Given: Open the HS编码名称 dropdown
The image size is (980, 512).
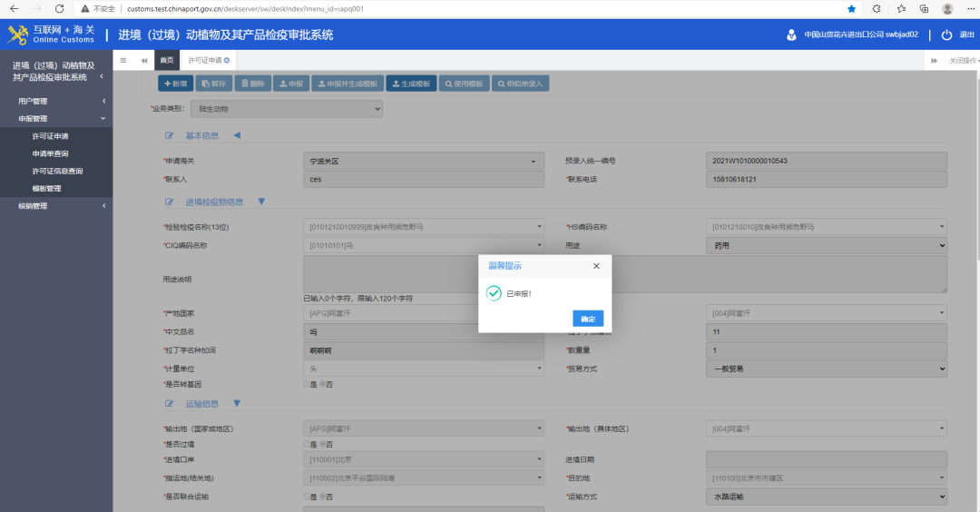Looking at the screenshot, I should 827,227.
